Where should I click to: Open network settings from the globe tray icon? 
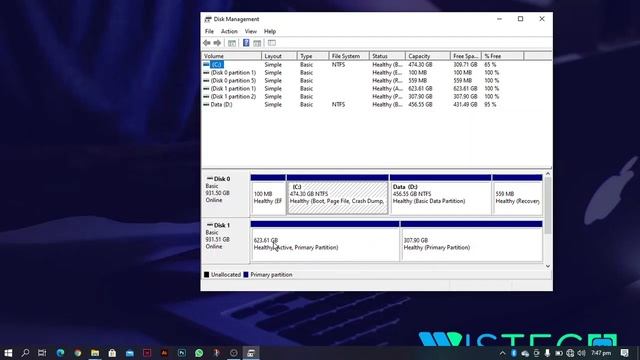(x=570, y=353)
